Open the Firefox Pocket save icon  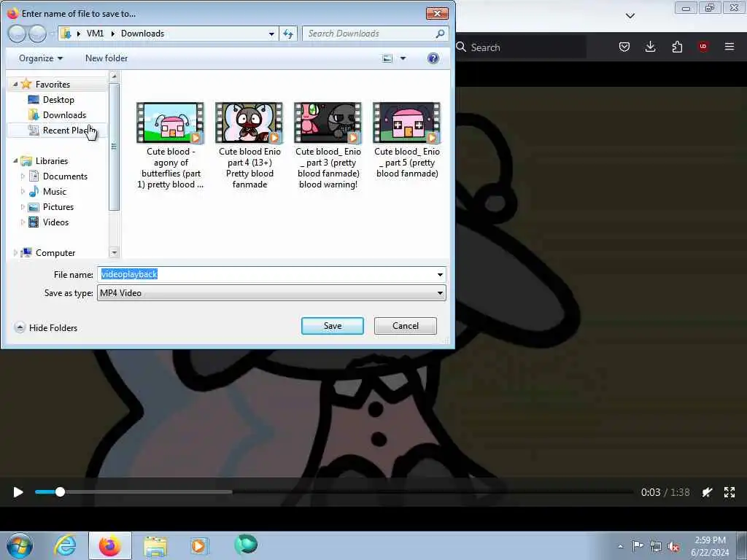(x=624, y=47)
